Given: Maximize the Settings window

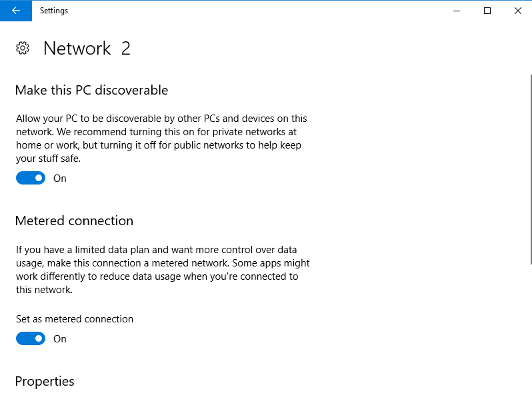Looking at the screenshot, I should (487, 11).
